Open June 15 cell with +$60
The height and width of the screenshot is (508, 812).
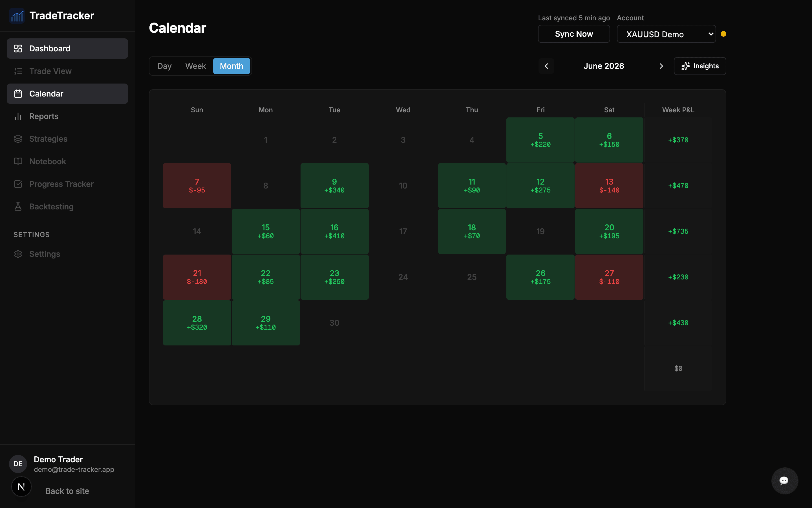[x=266, y=231]
